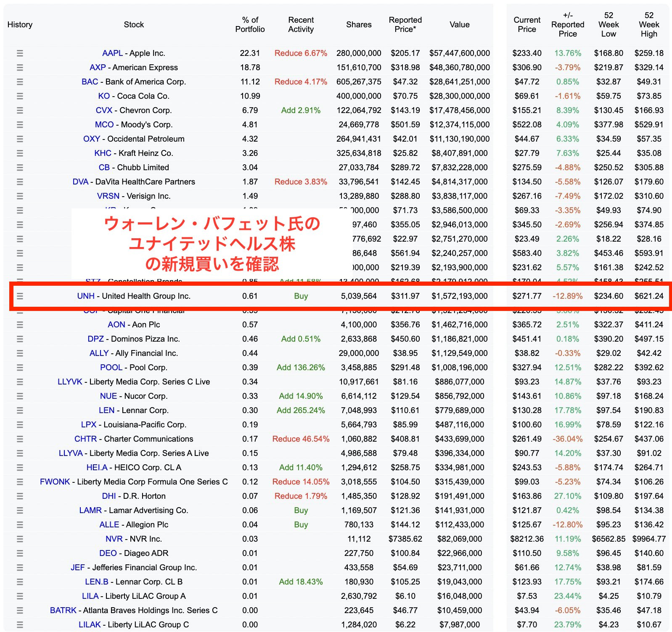672x632 pixels.
Task: Open history icon for LLYVK row
Action: (x=20, y=382)
